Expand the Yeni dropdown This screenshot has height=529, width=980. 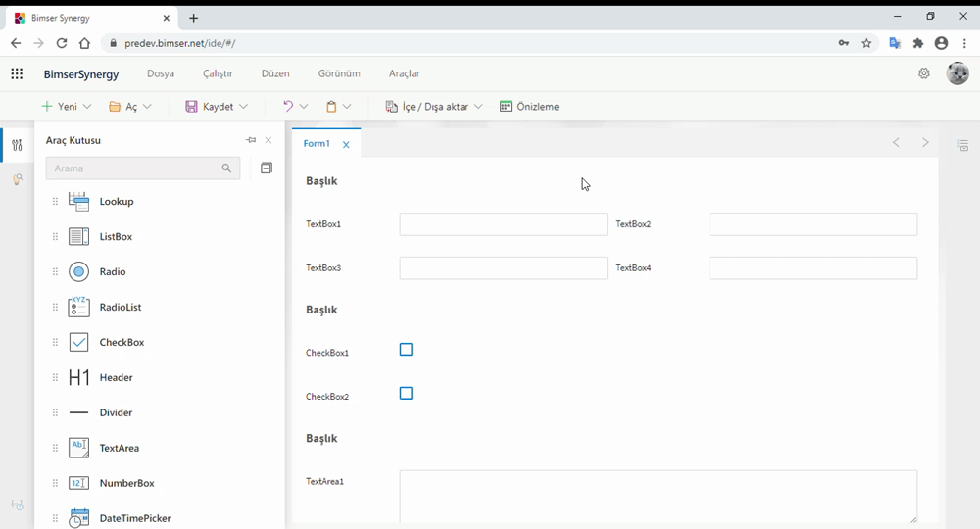tap(87, 107)
